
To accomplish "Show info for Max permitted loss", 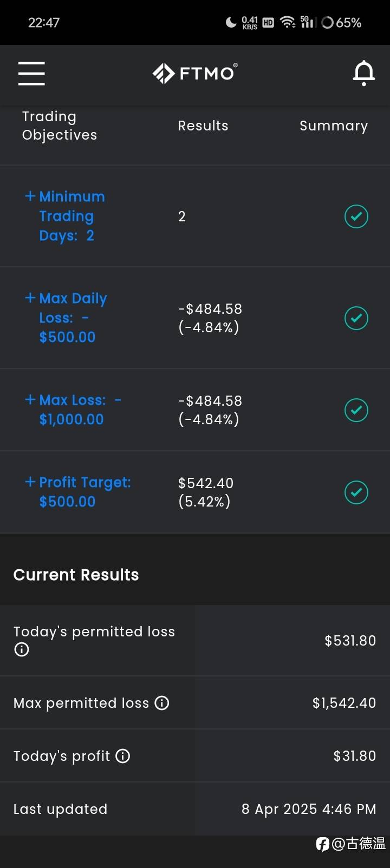I will point(162,703).
